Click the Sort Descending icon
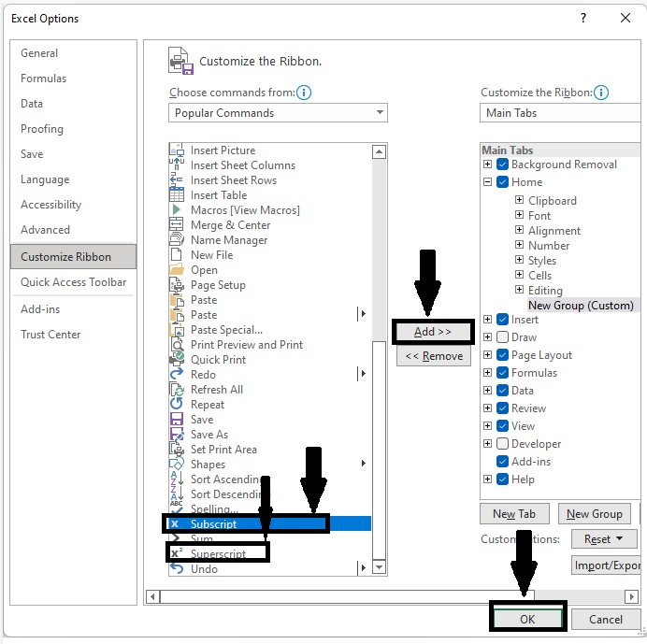Viewport: 647px width, 644px height. [x=177, y=494]
